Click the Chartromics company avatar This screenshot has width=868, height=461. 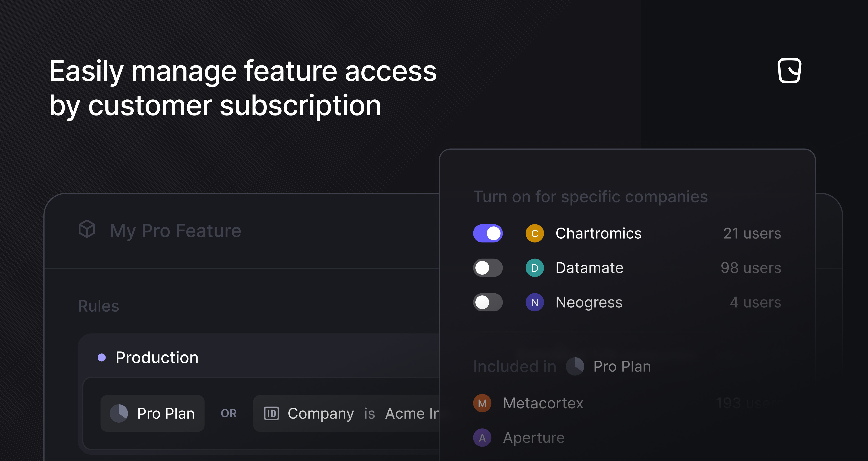534,233
